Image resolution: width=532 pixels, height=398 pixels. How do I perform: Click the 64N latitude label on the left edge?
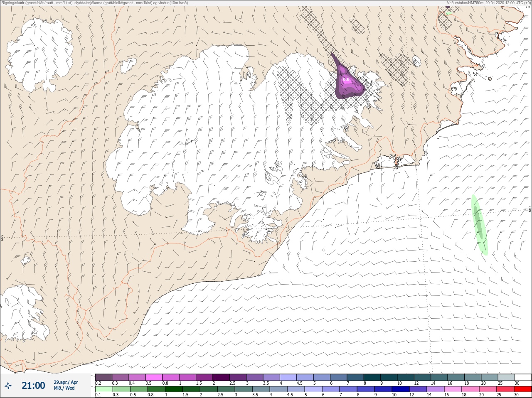coord(2,238)
